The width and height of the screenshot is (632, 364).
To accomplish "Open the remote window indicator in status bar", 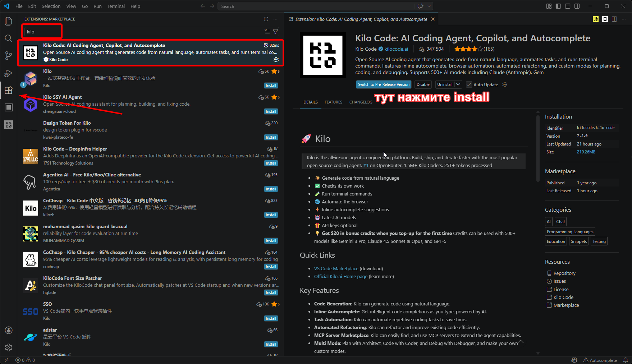I will (6, 360).
